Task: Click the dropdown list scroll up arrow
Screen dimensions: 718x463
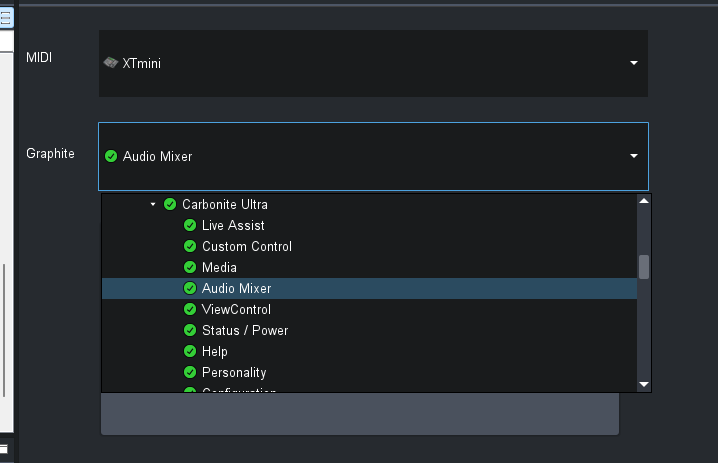Action: tap(644, 201)
